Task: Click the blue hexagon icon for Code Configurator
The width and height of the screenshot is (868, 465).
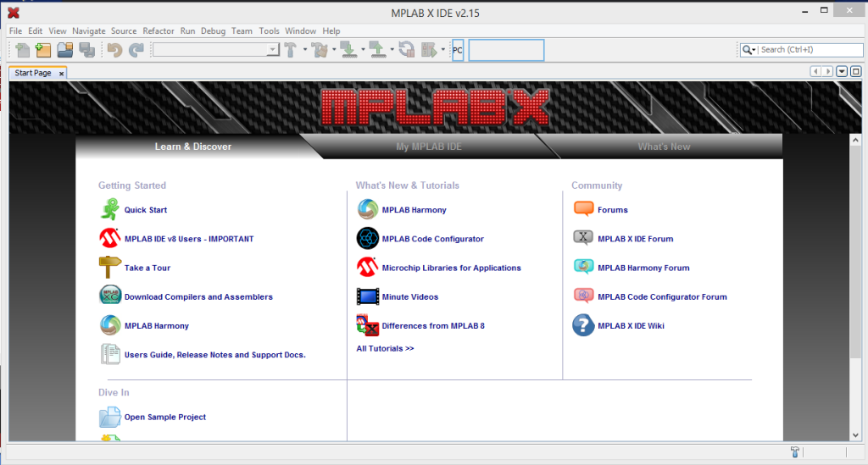Action: pos(368,238)
